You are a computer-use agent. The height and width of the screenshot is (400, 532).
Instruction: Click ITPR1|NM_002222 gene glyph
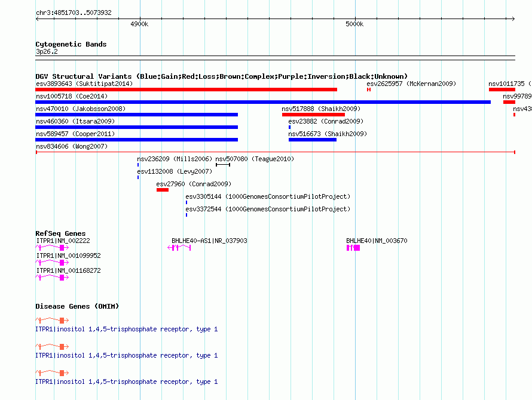pos(52,248)
